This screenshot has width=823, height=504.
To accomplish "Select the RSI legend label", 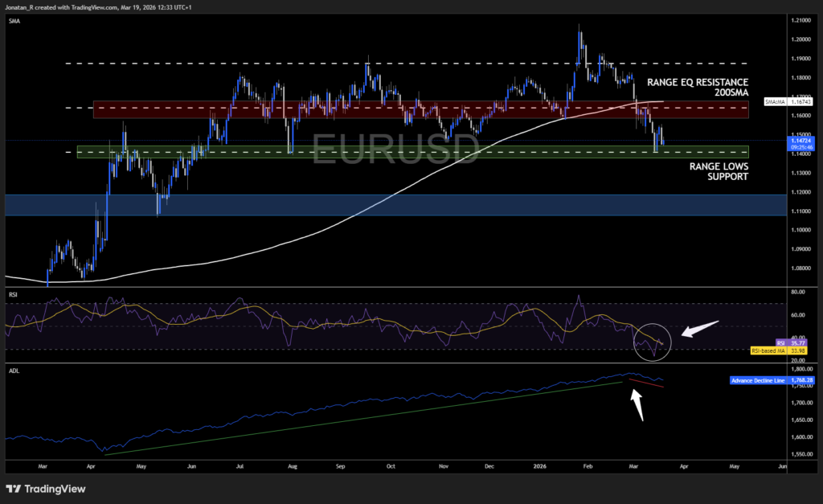I will pyautogui.click(x=11, y=295).
